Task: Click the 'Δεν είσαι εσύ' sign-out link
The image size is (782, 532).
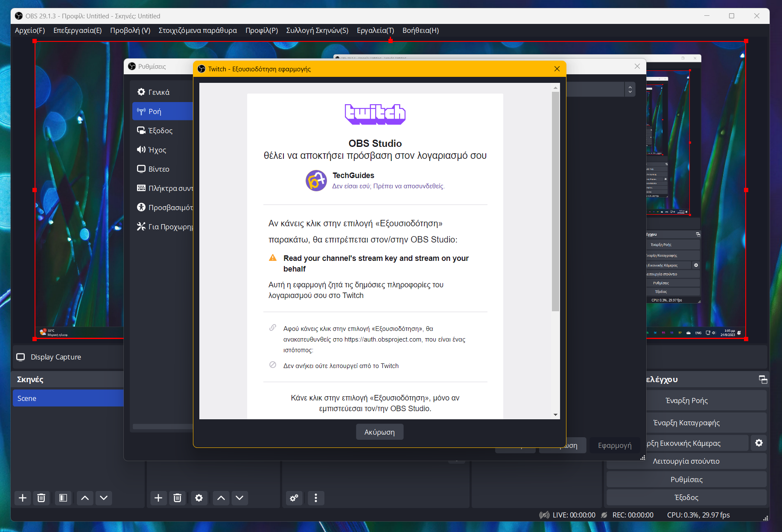Action: click(388, 186)
